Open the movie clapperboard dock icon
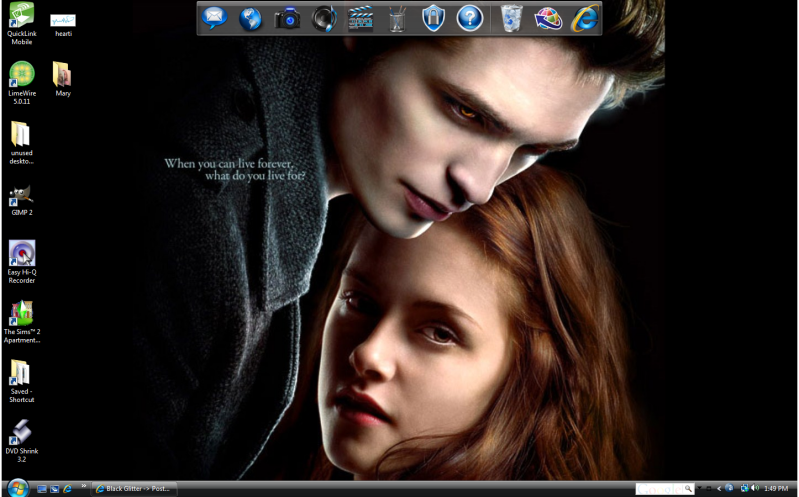This screenshot has width=799, height=497. pos(360,17)
